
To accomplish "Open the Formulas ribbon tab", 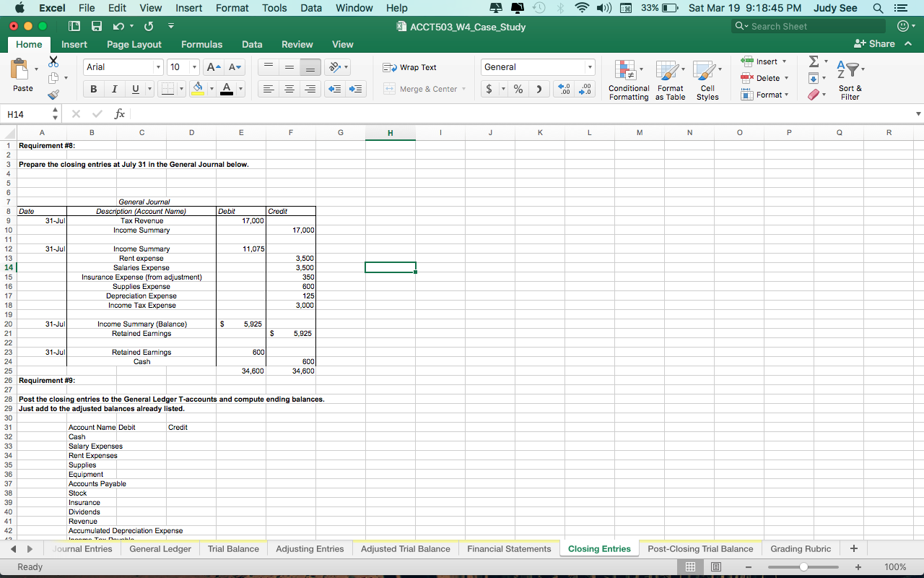I will point(201,45).
